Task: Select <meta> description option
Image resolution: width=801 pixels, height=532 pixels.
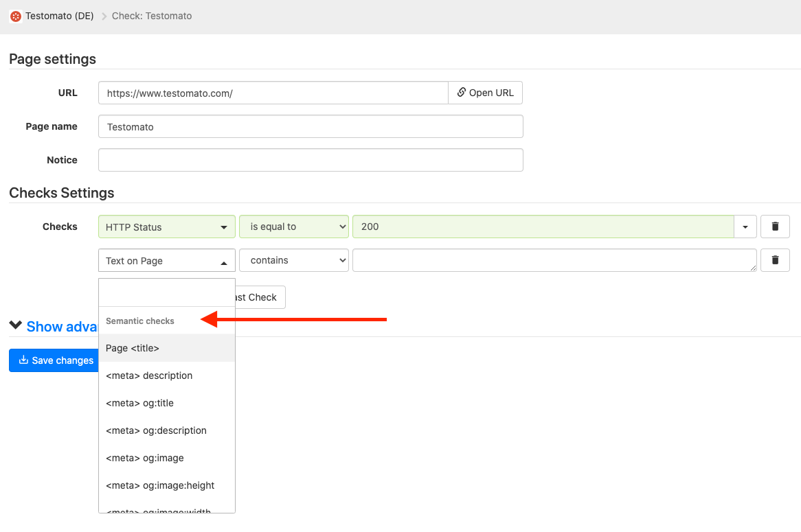Action: [x=166, y=375]
